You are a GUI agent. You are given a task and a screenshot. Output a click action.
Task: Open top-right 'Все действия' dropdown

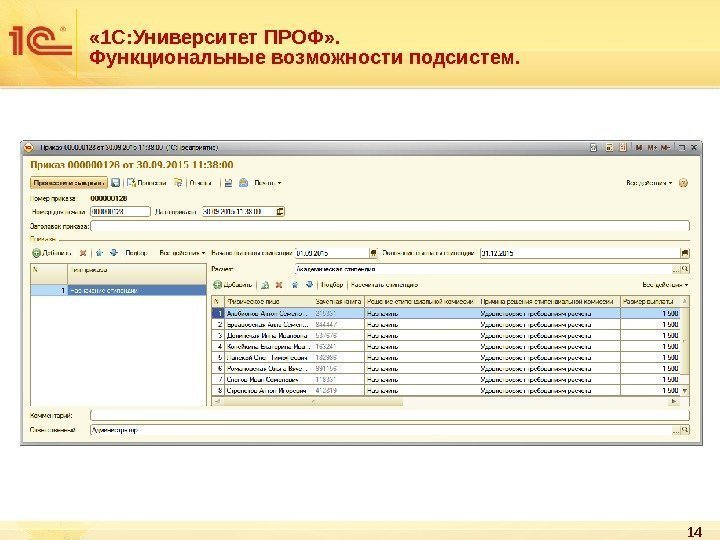click(x=649, y=183)
